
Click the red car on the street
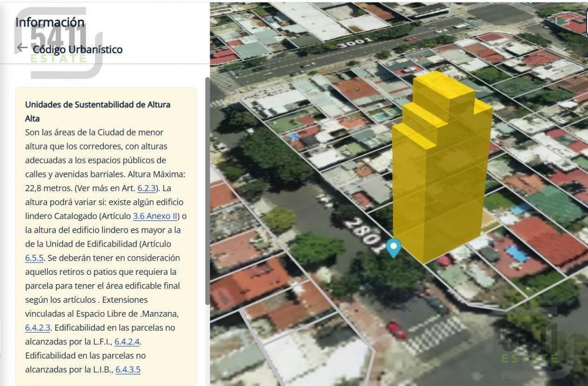tap(396, 330)
